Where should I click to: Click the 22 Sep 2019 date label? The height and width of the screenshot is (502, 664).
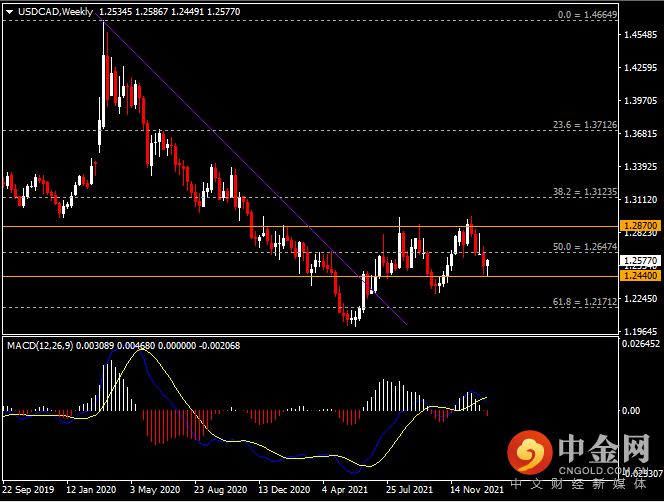click(x=28, y=490)
